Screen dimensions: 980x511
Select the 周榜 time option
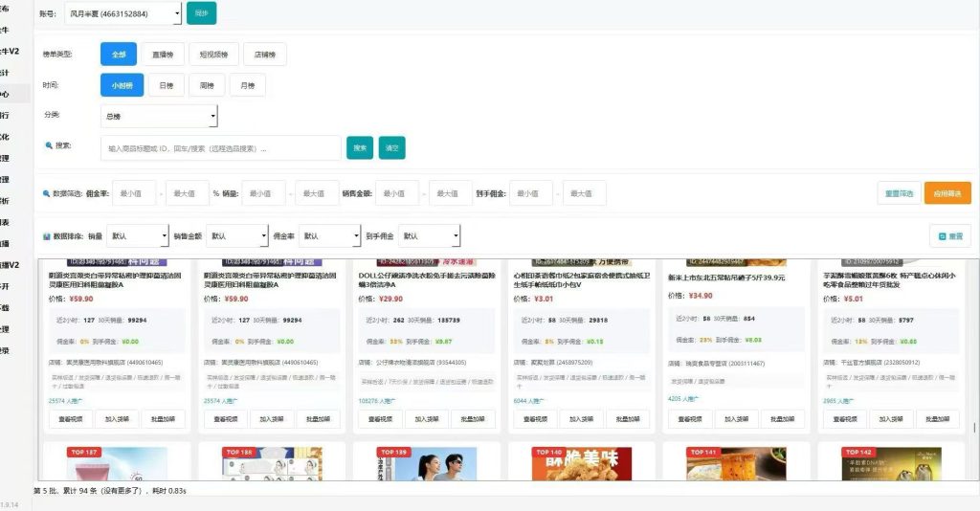[x=207, y=85]
